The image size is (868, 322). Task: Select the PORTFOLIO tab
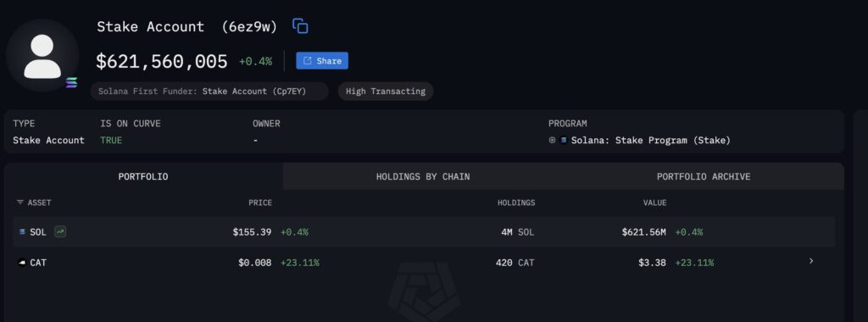[143, 176]
